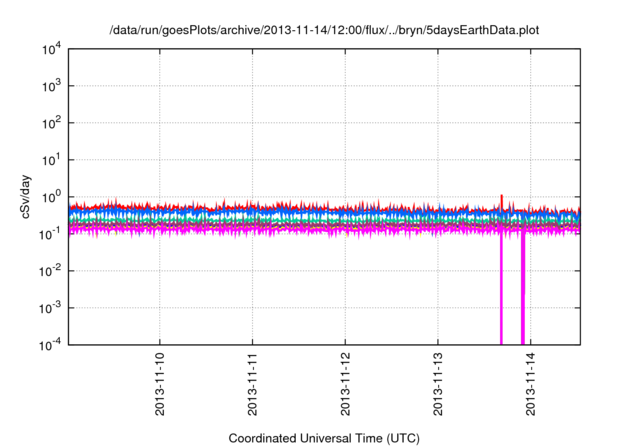
Task: Click the wide magenta dropout bar near 2013-11-14
Action: 523,290
